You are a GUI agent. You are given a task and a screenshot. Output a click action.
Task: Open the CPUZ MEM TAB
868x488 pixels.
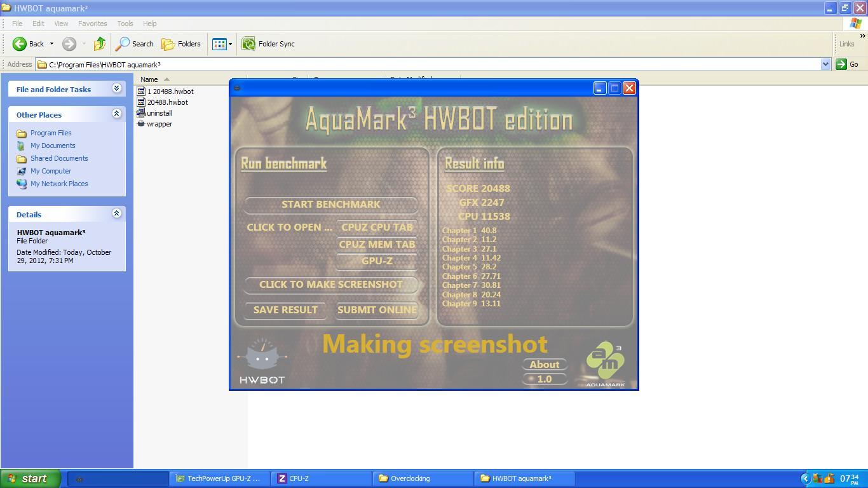[377, 245]
